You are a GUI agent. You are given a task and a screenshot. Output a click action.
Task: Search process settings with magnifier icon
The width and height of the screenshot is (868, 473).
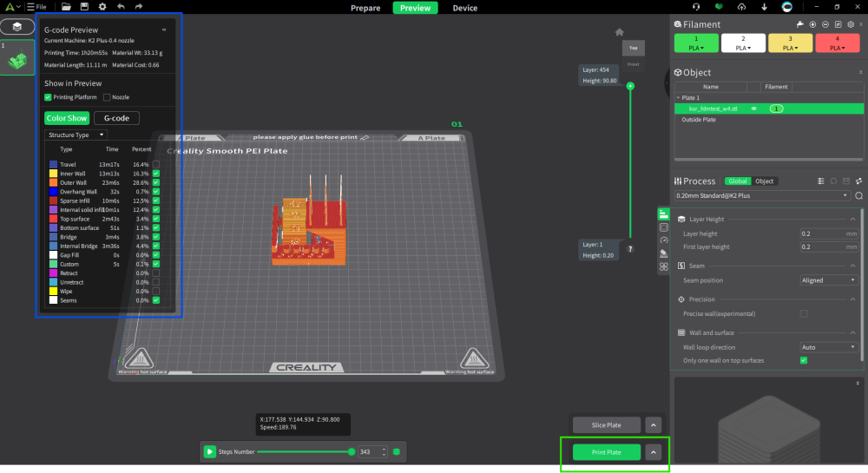click(x=858, y=196)
